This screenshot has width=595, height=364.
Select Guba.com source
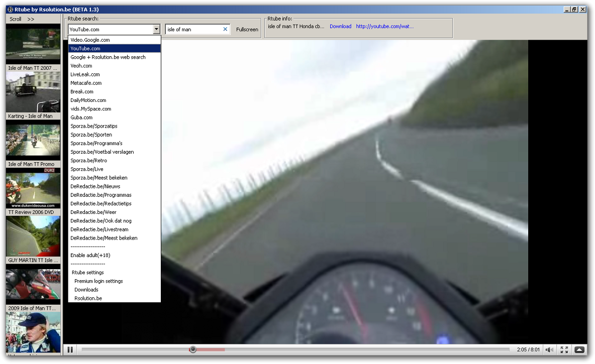tap(114, 117)
